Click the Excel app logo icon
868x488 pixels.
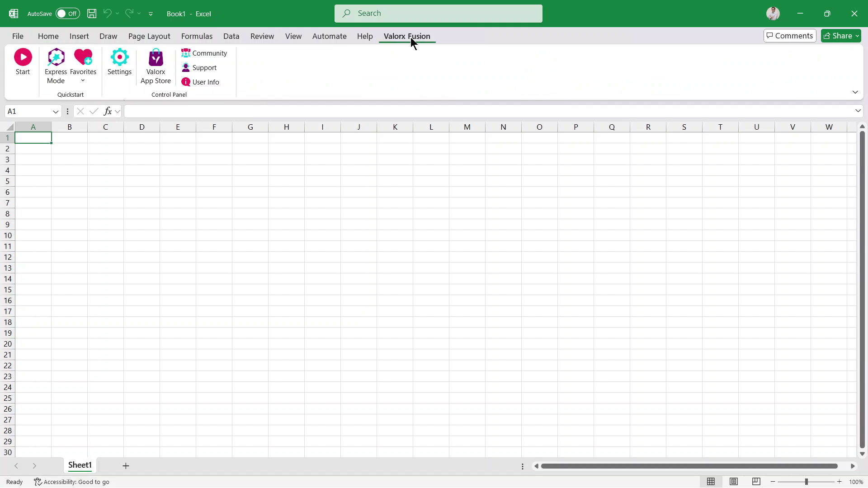pos(14,14)
